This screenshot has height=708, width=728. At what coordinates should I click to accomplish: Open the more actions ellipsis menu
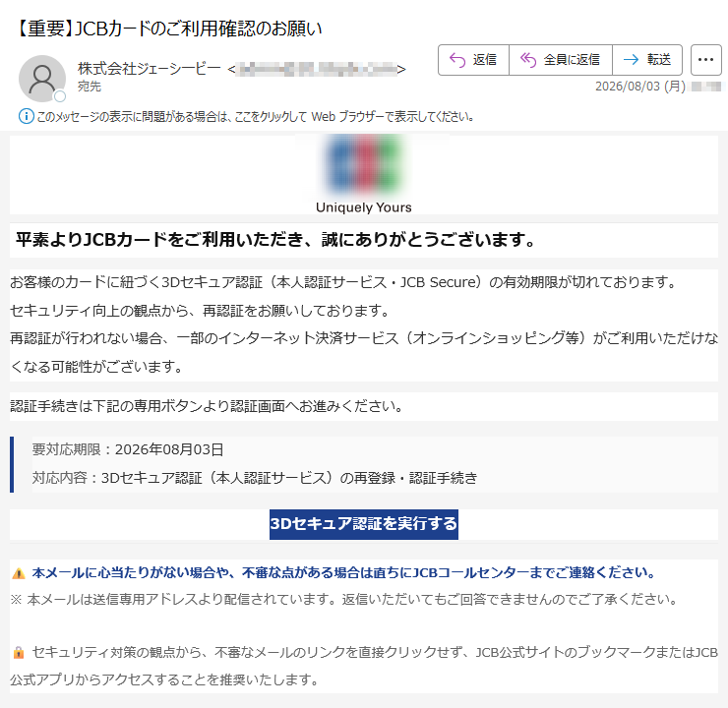tap(705, 60)
